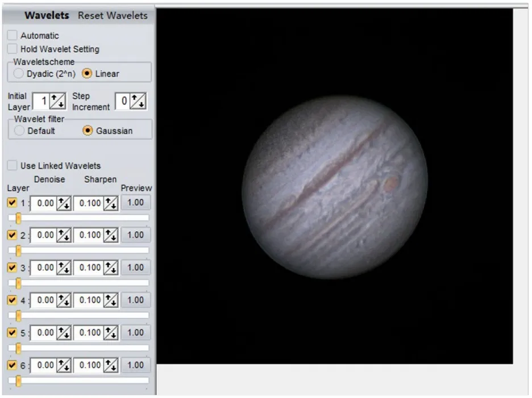The image size is (532, 398).
Task: Click Layer 6 Preview 1.00 button
Action: (x=135, y=365)
